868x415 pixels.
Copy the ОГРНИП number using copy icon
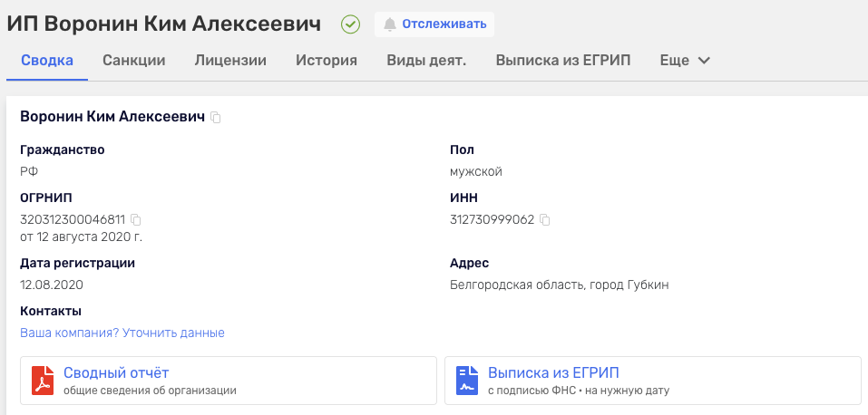coord(136,219)
